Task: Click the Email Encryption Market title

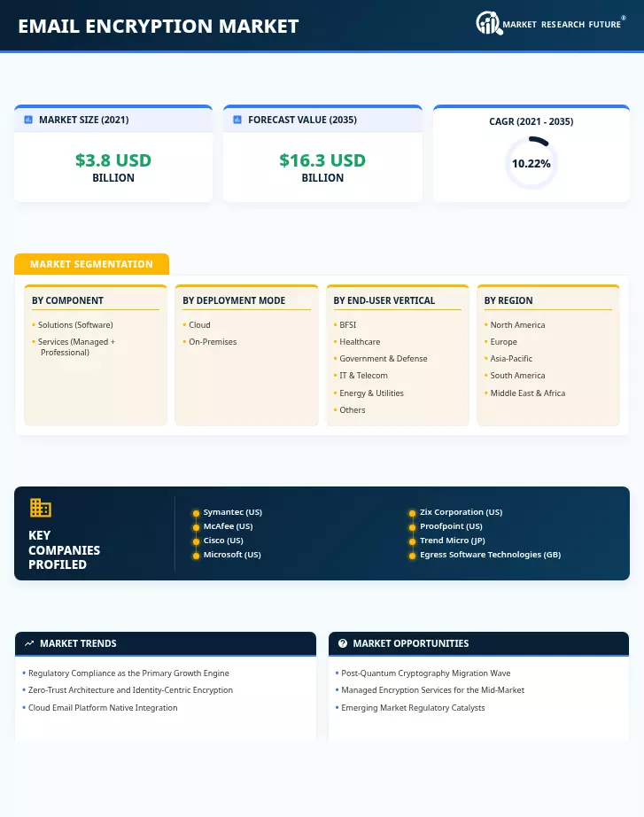Action: (159, 26)
